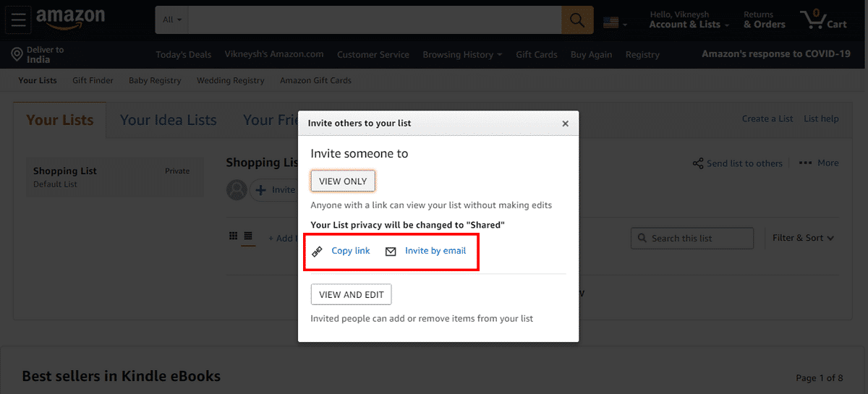Click the share icon by Send list to others
This screenshot has width=868, height=394.
pyautogui.click(x=698, y=163)
